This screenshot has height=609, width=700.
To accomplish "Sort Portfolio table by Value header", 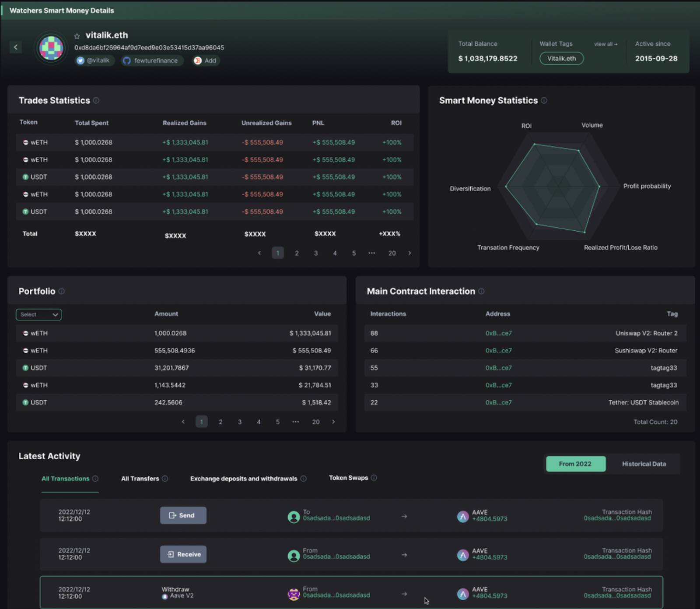I will pyautogui.click(x=322, y=314).
